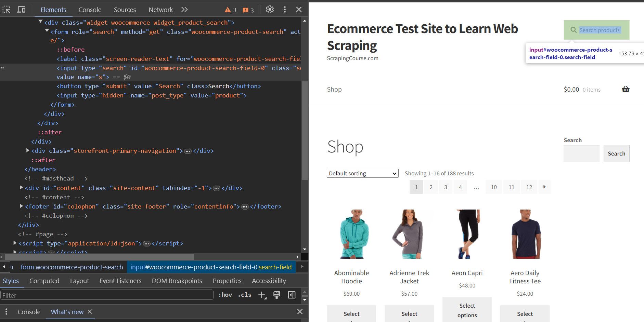Expand the storefront-primary-navigation div node

pyautogui.click(x=28, y=150)
